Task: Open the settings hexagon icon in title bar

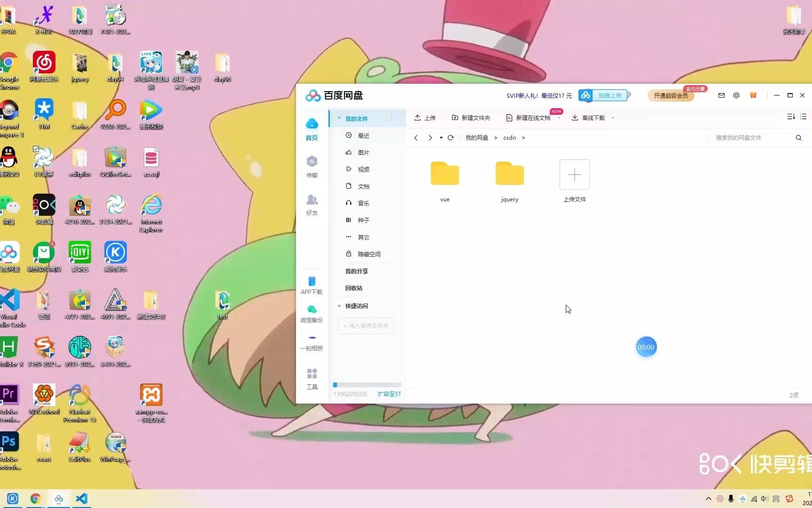Action: pyautogui.click(x=736, y=95)
